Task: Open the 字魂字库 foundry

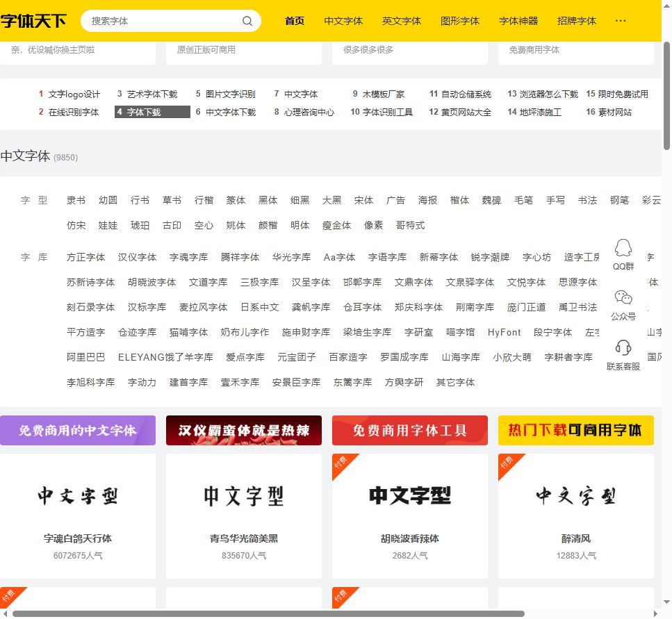Action: click(188, 257)
